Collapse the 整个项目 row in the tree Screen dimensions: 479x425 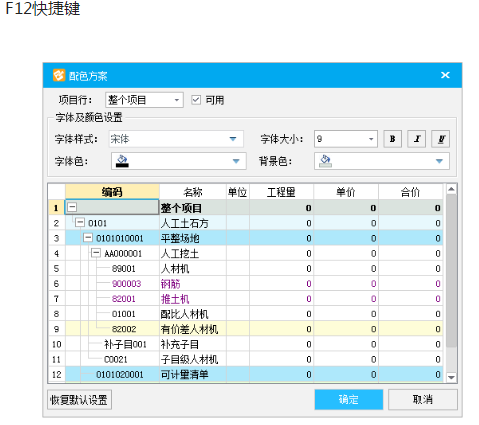tap(72, 207)
